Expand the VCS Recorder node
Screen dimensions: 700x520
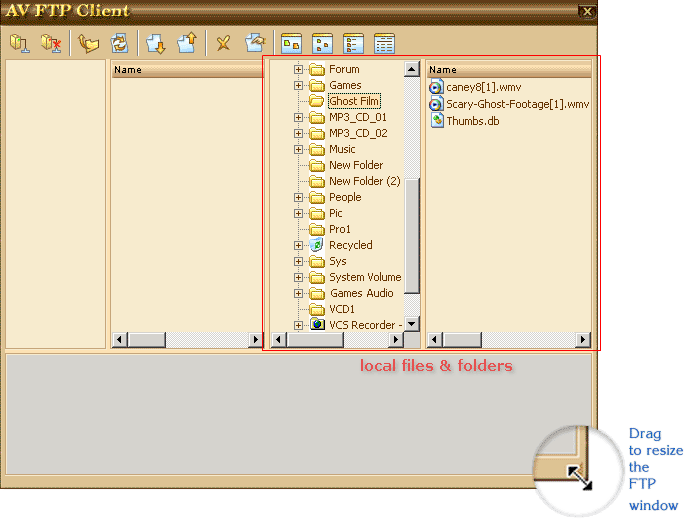coord(298,325)
